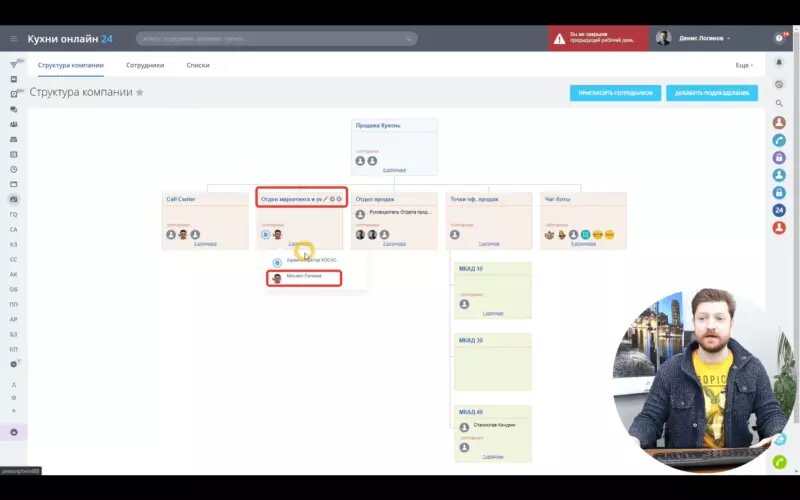Click the pencil icon on Отдел маркетинга card
This screenshot has width=800, height=500.
[326, 199]
